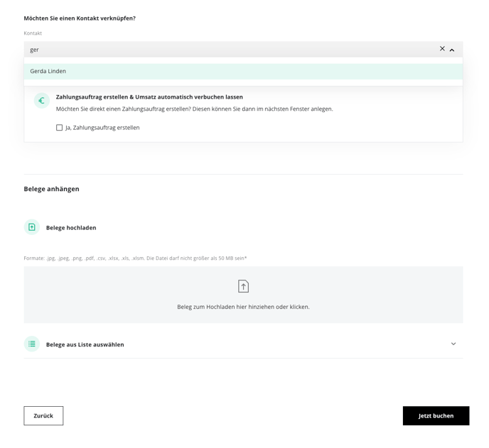This screenshot has width=489, height=448.
Task: Click 'Möchten Sie einen Kontakt verknüpfen?' heading
Action: (80, 18)
